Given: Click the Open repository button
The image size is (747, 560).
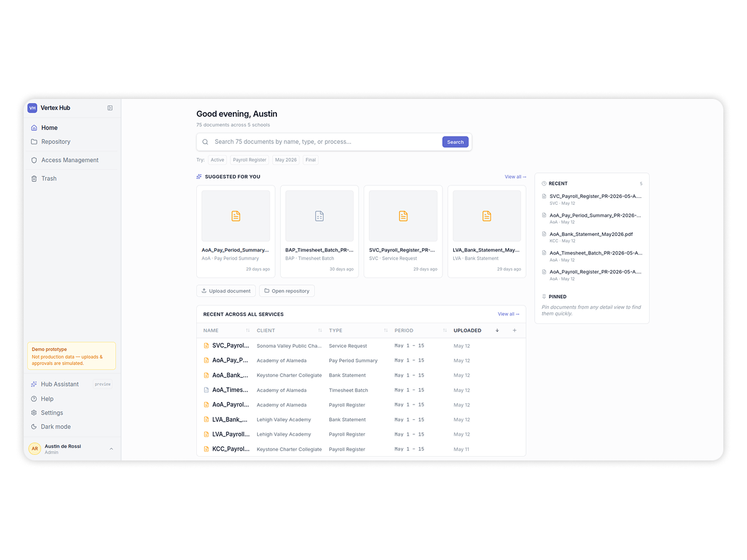Looking at the screenshot, I should pyautogui.click(x=287, y=291).
